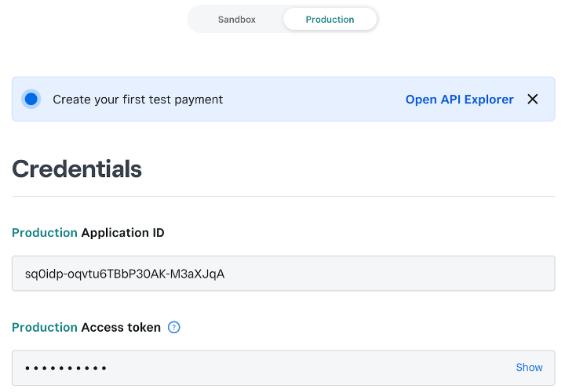Click empty space right of Application ID value
Image resolution: width=565 pixels, height=392 pixels.
pos(392,274)
